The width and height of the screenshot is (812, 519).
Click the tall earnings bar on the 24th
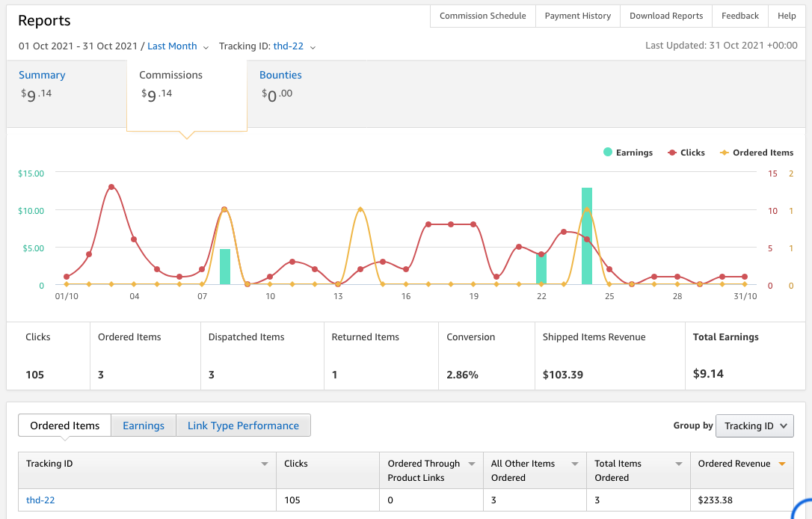[x=587, y=236]
